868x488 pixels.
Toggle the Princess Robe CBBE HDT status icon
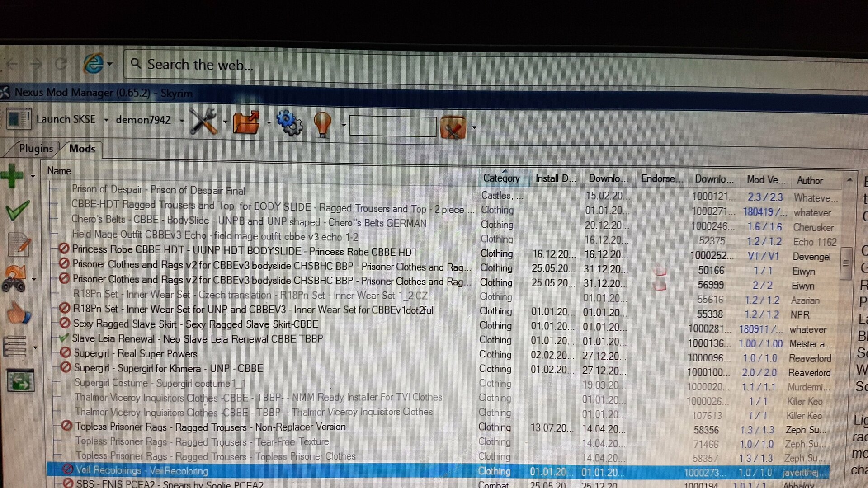point(64,249)
